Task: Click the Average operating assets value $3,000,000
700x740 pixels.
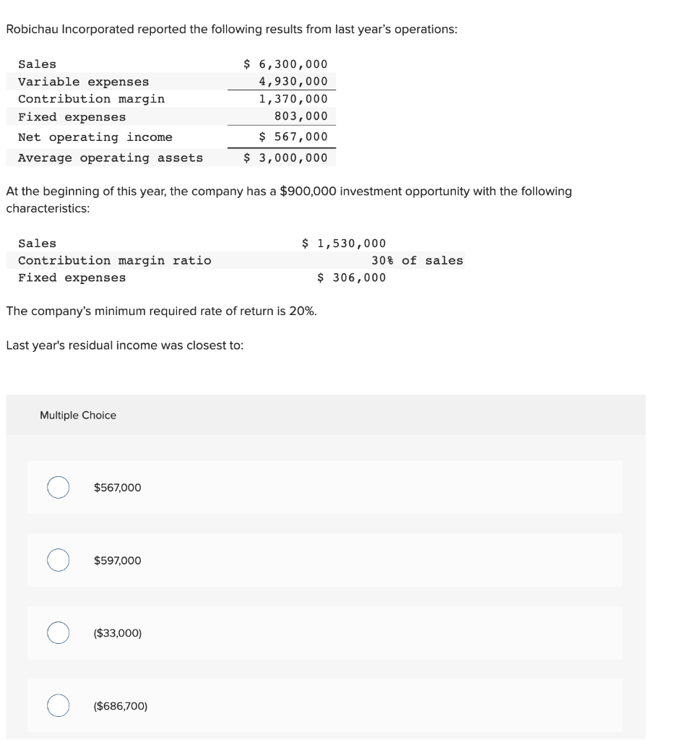Action: tap(286, 157)
